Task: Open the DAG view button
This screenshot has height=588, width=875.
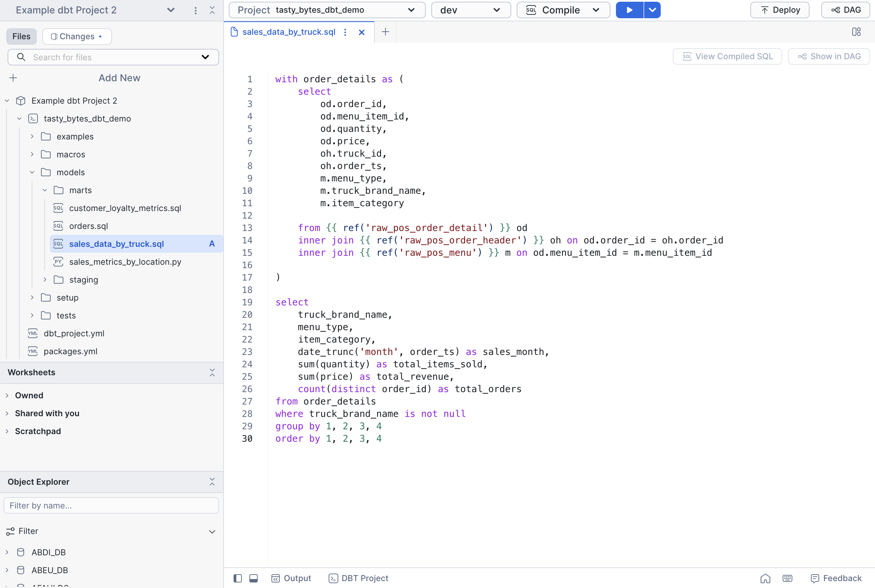Action: point(845,10)
